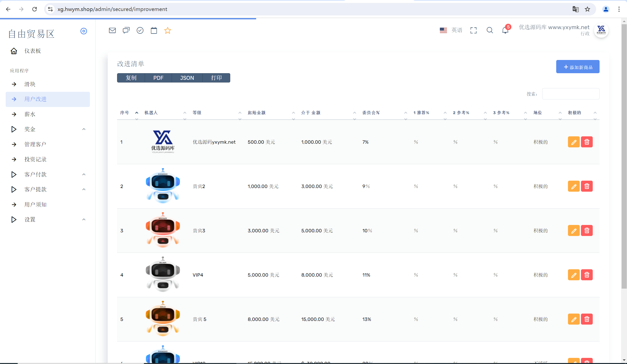Click the checkmark tasks icon
The width and height of the screenshot is (627, 364).
pyautogui.click(x=140, y=30)
